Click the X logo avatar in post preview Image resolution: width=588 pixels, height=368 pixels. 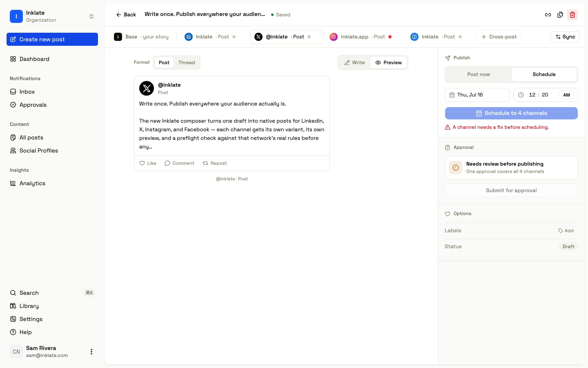click(147, 88)
